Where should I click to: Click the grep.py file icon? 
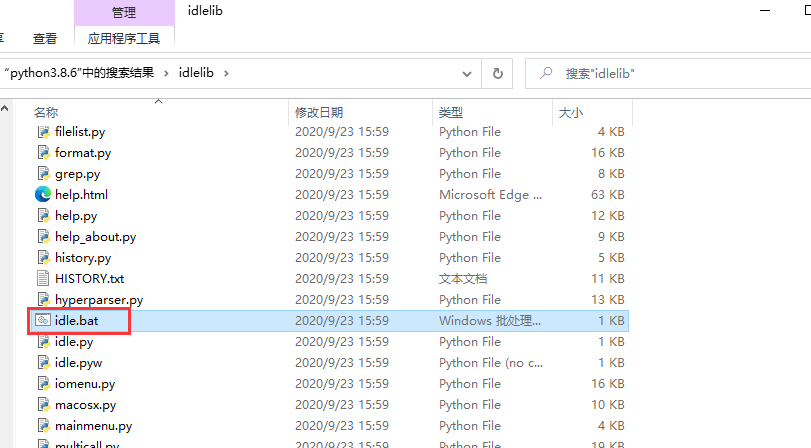pyautogui.click(x=43, y=174)
